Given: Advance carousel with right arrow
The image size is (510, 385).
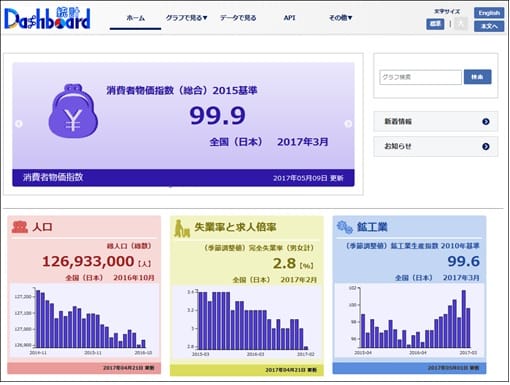Looking at the screenshot, I should 348,124.
